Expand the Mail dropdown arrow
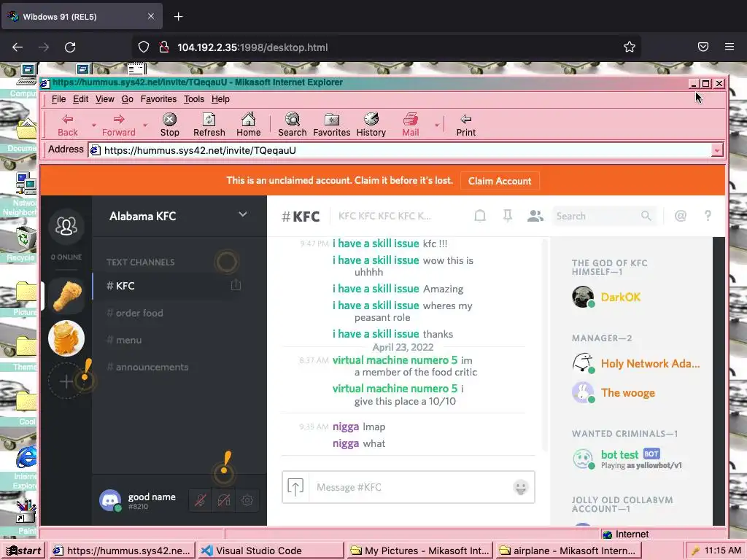This screenshot has height=560, width=747. point(437,125)
